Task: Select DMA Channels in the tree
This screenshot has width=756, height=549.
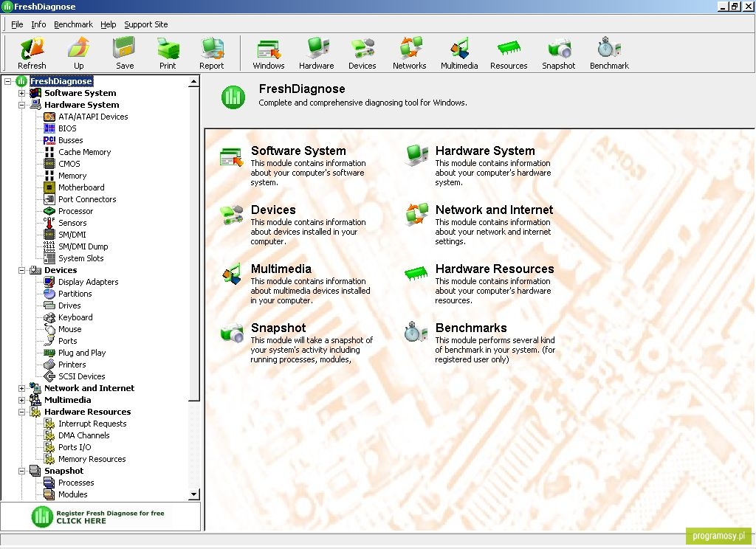Action: 84,435
